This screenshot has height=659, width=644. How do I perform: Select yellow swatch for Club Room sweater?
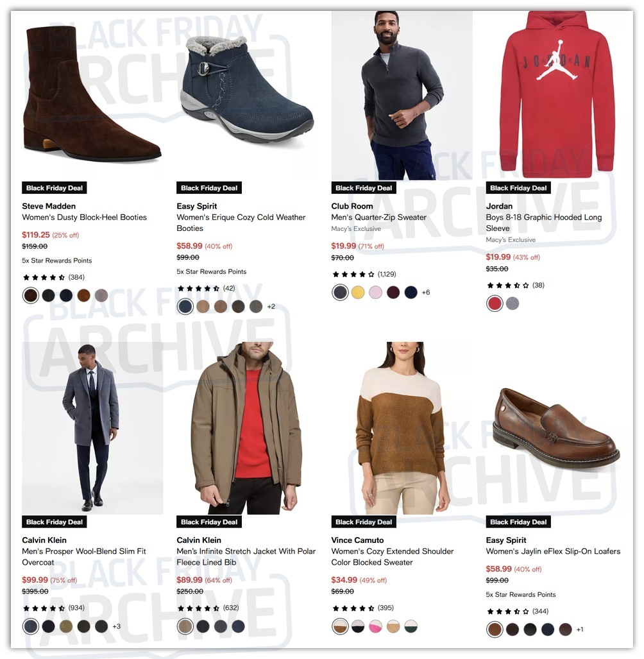click(357, 293)
